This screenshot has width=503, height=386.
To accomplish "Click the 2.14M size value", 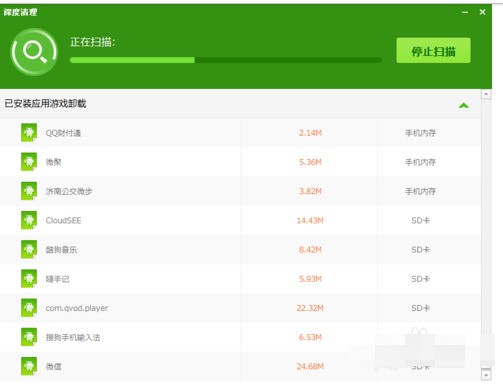I will pyautogui.click(x=310, y=133).
